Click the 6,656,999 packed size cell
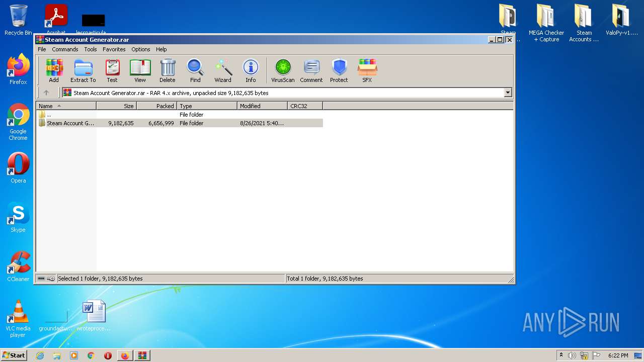Screen dimensions: 644x362 pos(161,123)
